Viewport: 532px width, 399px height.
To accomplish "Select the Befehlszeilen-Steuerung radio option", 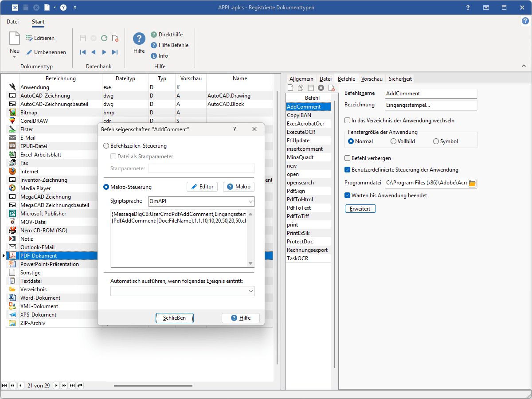I will 106,146.
